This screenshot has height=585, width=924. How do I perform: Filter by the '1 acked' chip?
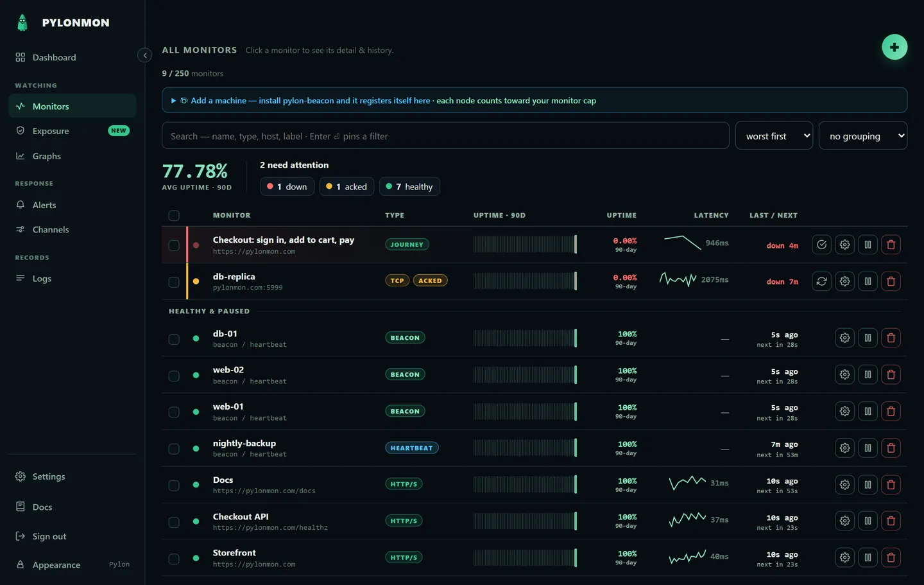pos(346,187)
